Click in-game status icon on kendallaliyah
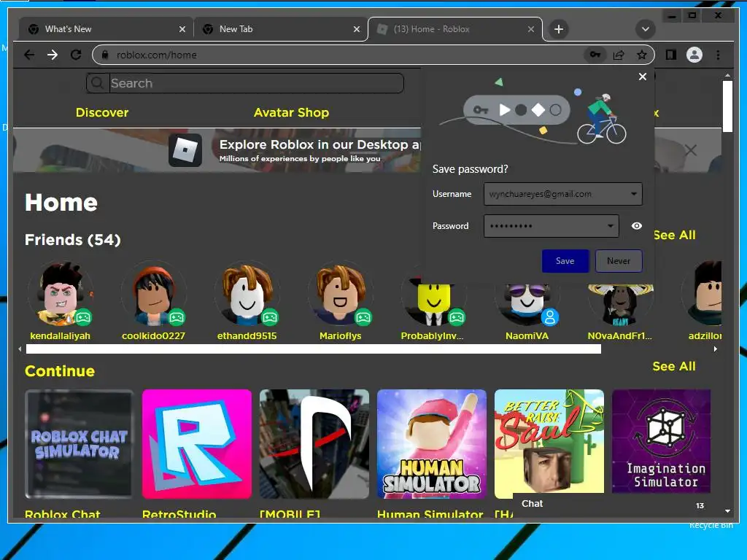 [83, 317]
